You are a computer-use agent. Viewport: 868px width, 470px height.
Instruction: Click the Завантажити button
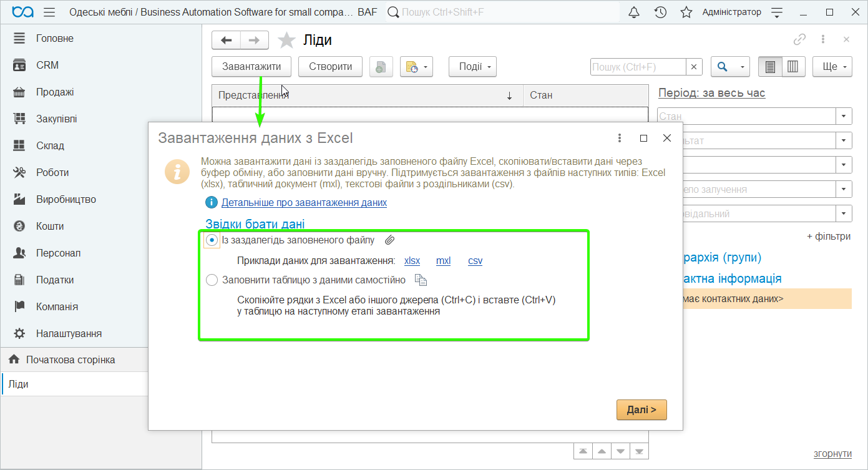pos(251,67)
